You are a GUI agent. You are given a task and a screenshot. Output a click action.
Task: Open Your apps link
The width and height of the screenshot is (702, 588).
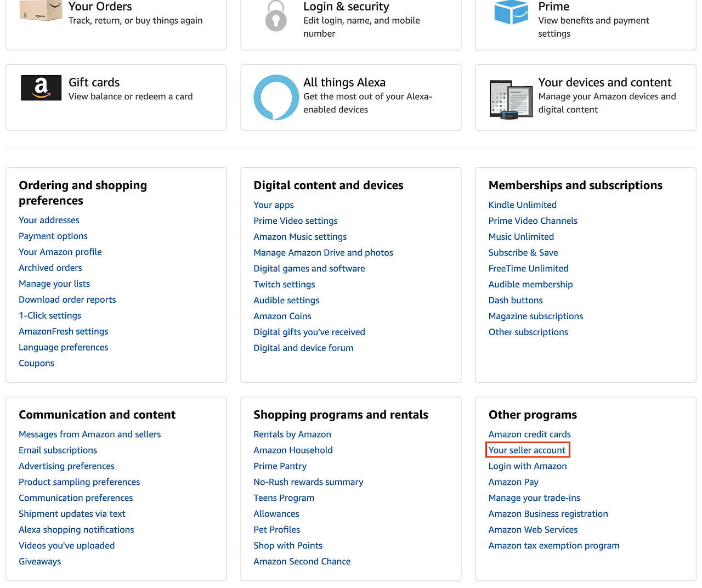[x=274, y=205]
